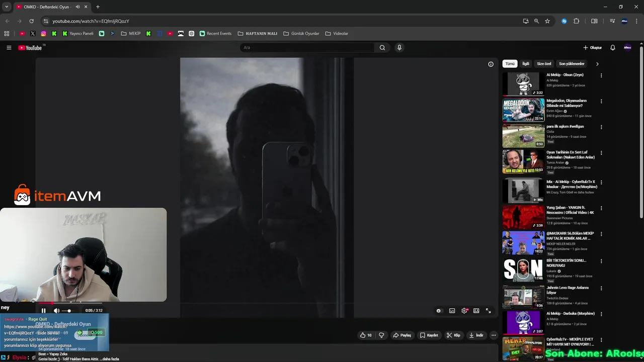Open a new tab with the plus button

point(98,7)
